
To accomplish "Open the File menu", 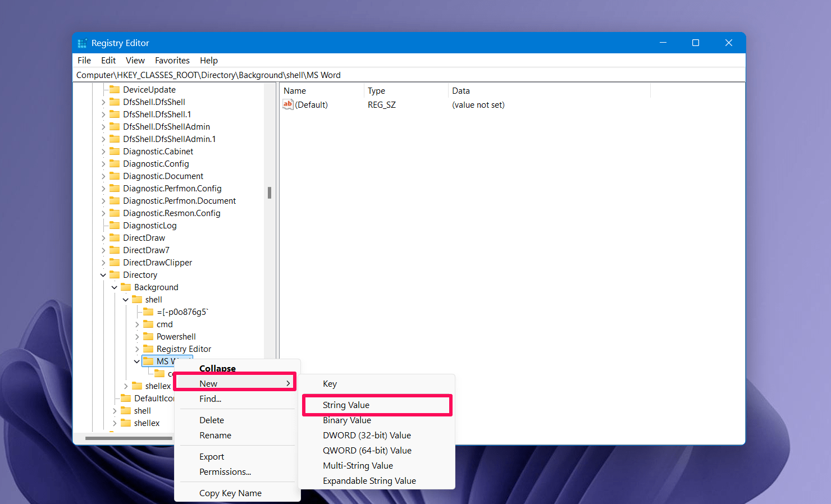I will (84, 60).
